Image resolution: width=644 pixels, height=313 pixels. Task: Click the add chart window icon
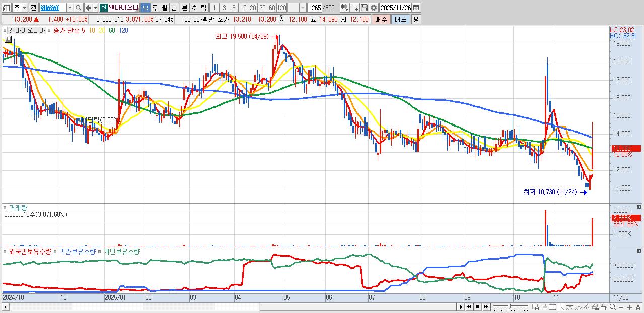[x=535, y=307]
